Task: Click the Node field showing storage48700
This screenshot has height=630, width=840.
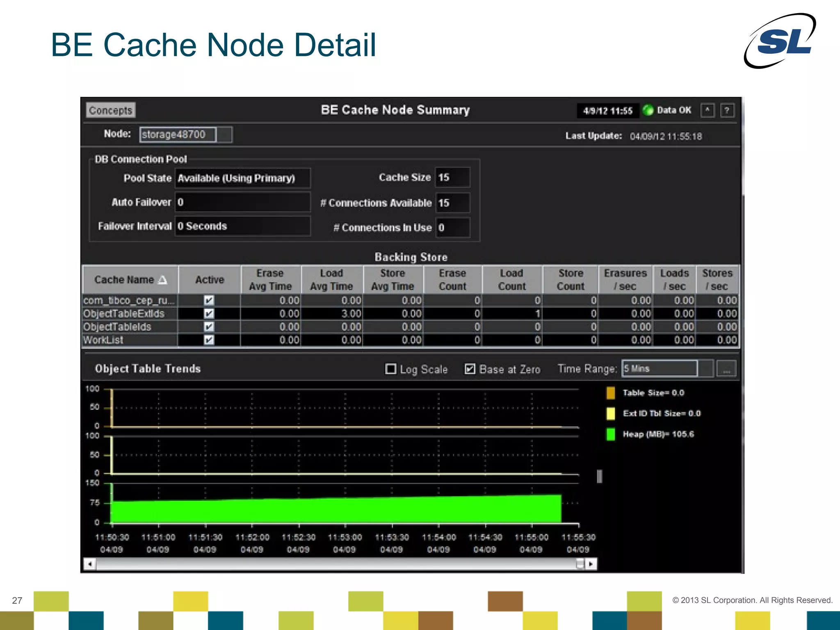Action: (x=178, y=135)
